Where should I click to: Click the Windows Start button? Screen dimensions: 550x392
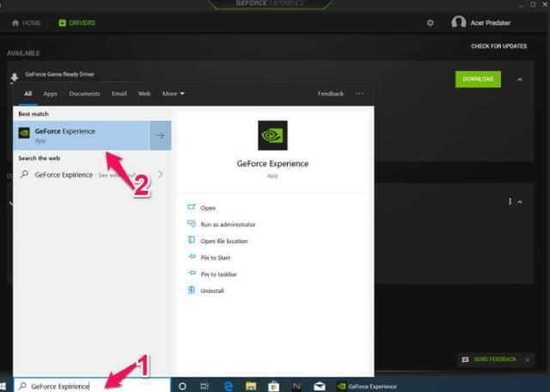tap(3, 386)
